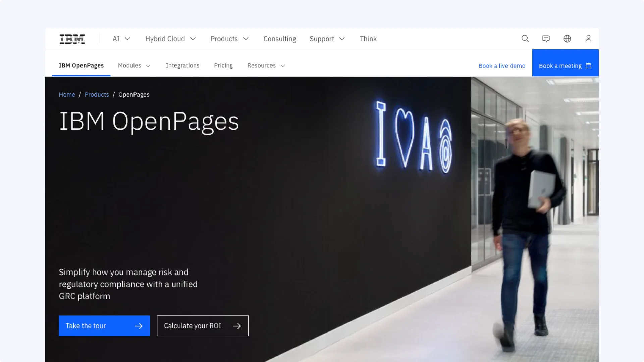644x362 pixels.
Task: Click the Home breadcrumb link
Action: (x=67, y=95)
